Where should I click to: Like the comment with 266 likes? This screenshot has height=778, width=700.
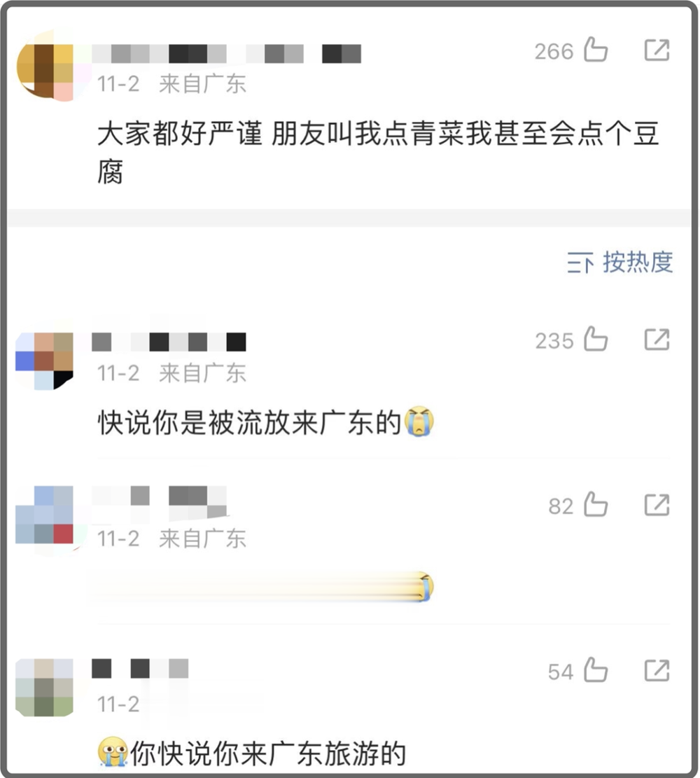click(596, 50)
